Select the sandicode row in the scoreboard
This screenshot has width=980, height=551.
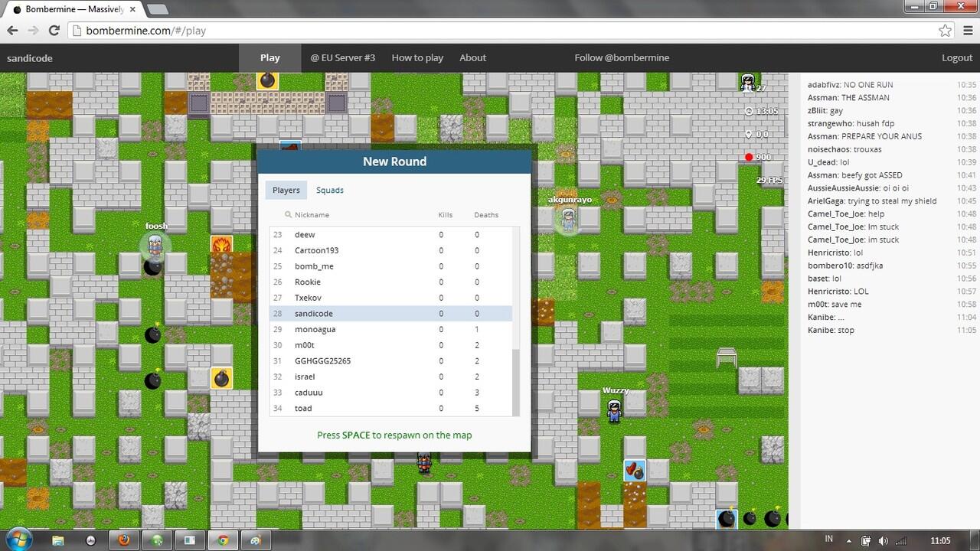click(x=391, y=314)
